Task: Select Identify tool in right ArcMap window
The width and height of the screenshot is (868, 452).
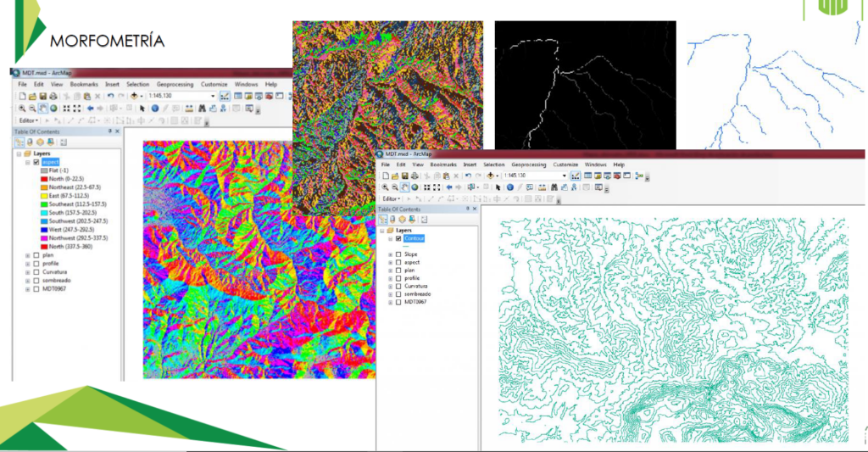Action: tap(509, 187)
